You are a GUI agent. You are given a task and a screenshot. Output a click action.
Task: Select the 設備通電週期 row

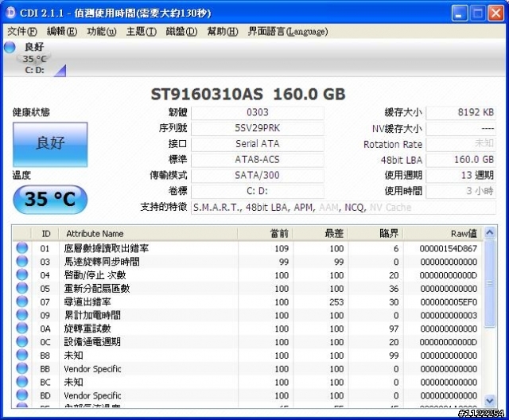pyautogui.click(x=247, y=342)
